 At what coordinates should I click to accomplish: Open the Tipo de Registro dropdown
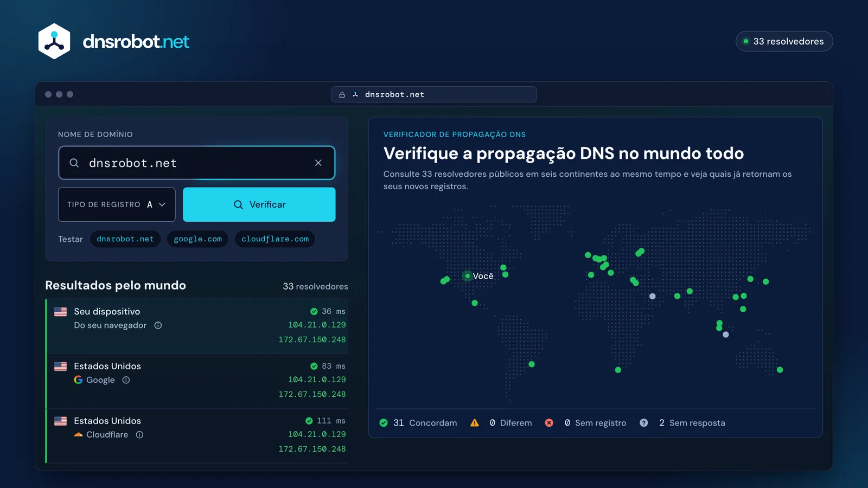point(117,204)
